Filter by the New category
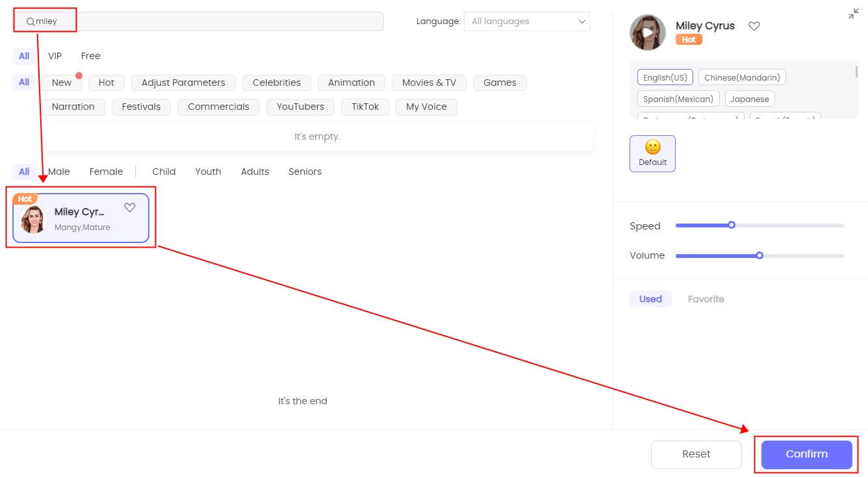Screen dimensions: 868x477 pos(62,83)
